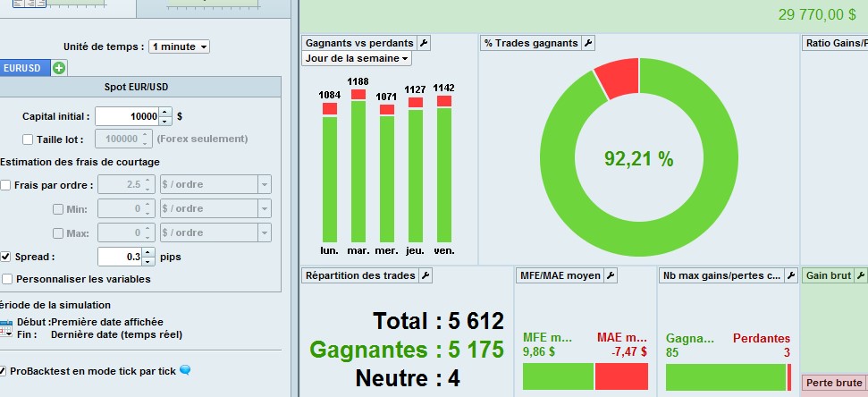Click the red losing donut slice

[x=619, y=79]
